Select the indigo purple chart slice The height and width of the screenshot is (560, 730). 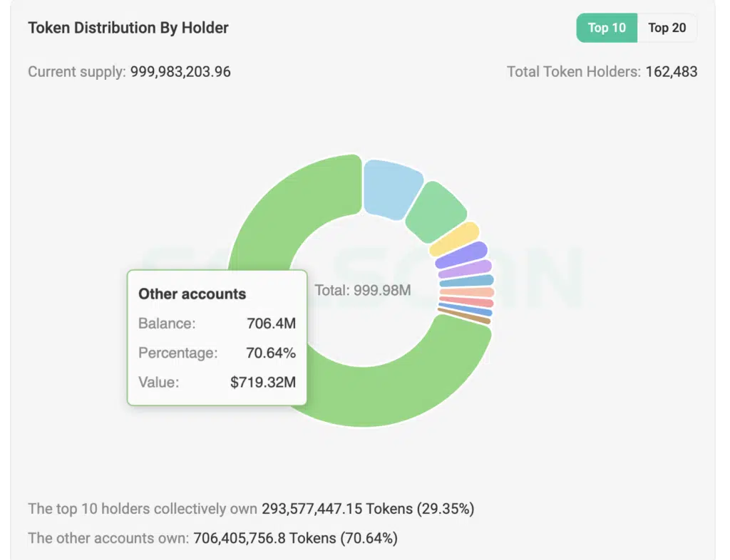[463, 256]
